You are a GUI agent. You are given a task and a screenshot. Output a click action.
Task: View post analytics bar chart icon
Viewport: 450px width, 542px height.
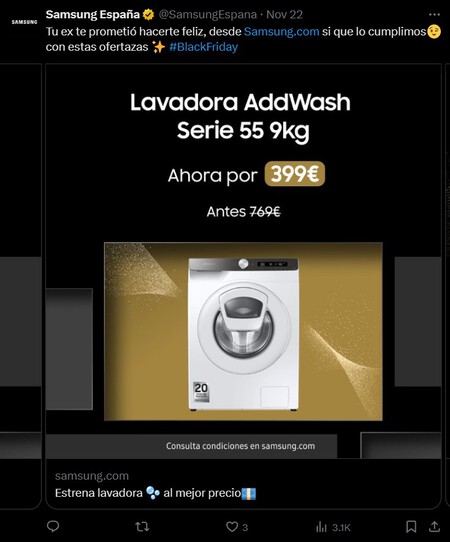click(321, 527)
